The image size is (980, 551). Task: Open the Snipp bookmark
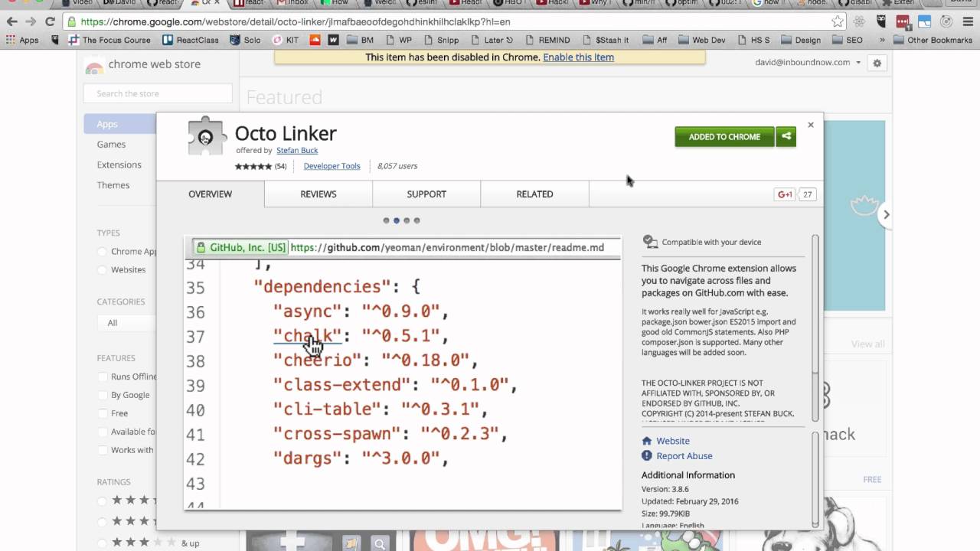pos(441,40)
